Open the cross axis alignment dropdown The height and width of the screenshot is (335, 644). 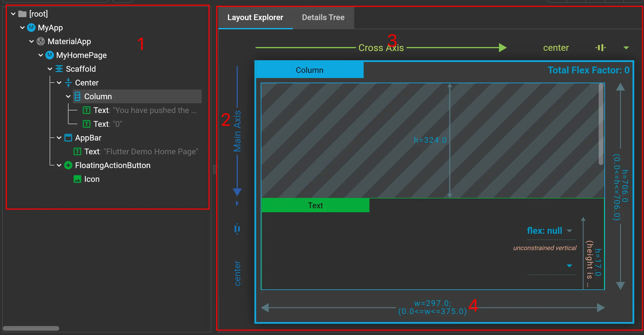(626, 48)
